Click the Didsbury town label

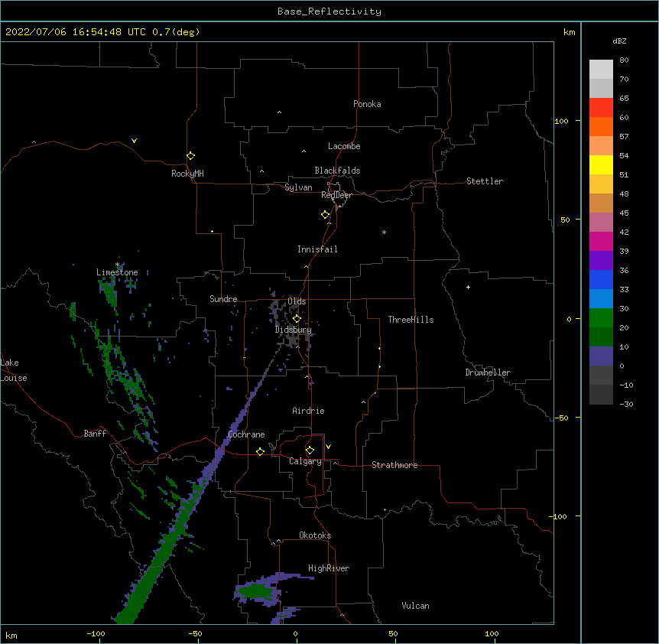point(294,330)
